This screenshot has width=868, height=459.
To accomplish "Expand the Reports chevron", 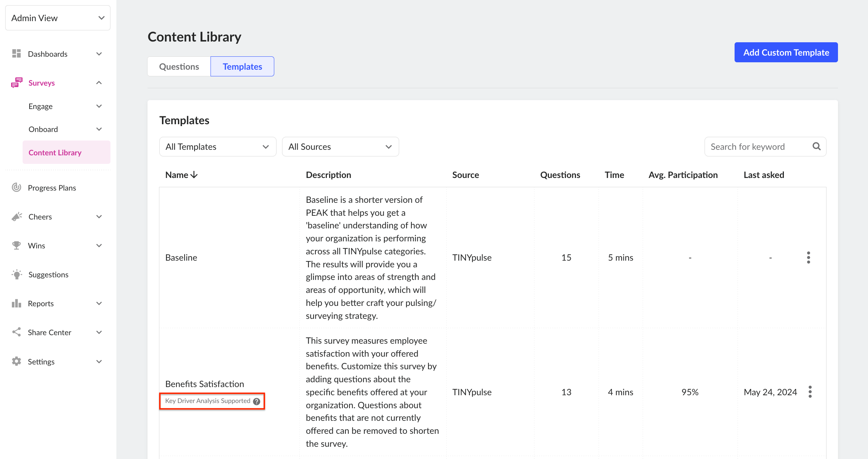I will (99, 304).
